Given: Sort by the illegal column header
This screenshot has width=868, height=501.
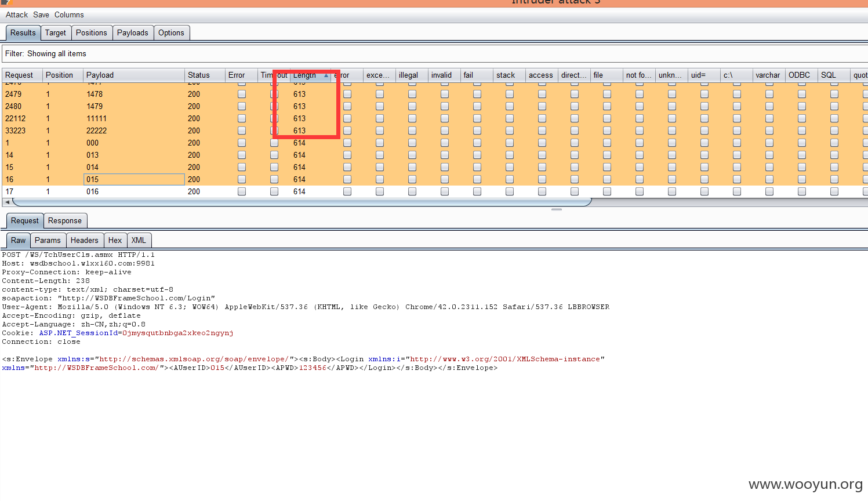Looking at the screenshot, I should (412, 75).
